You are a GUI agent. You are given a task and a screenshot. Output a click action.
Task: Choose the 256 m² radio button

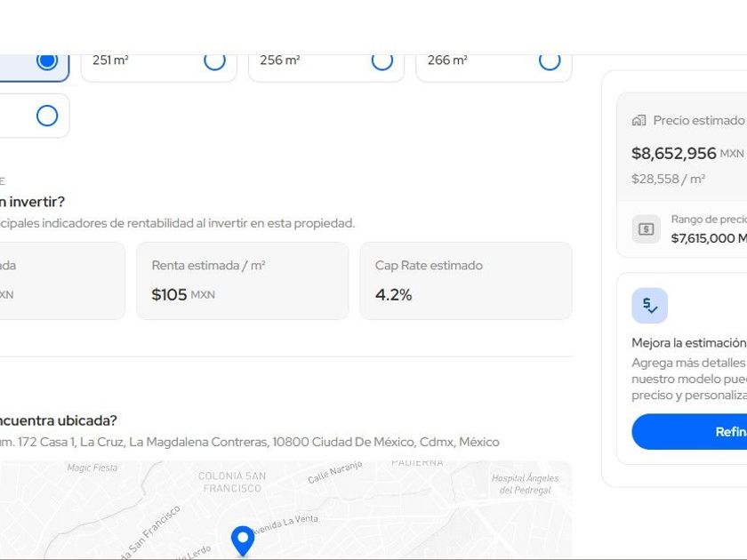tap(382, 60)
